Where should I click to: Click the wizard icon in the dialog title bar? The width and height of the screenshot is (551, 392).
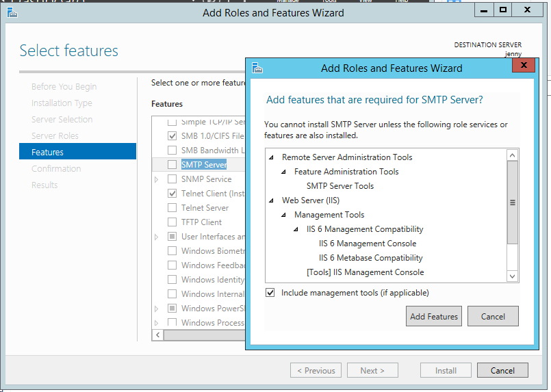pos(257,68)
